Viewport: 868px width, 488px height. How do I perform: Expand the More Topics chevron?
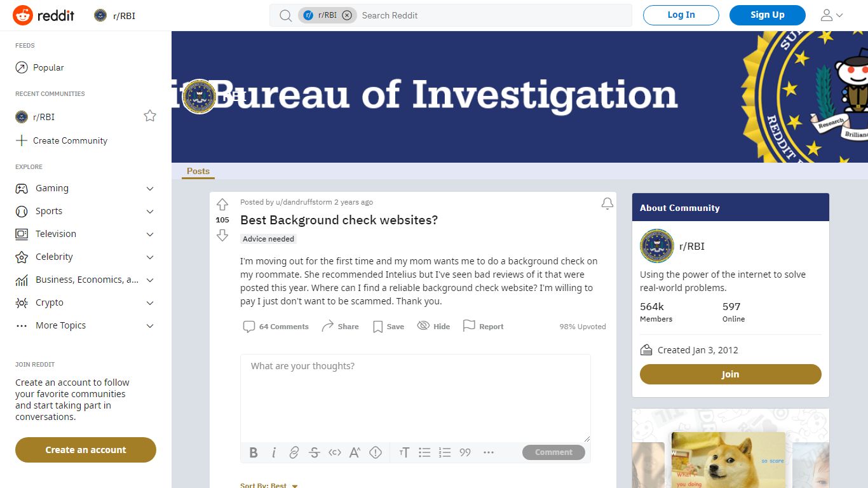point(150,326)
